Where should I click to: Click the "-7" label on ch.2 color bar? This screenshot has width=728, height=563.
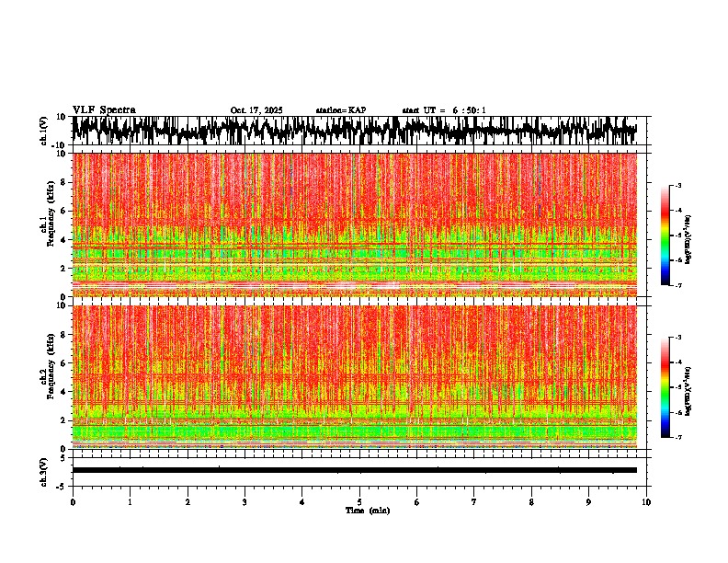(x=677, y=437)
